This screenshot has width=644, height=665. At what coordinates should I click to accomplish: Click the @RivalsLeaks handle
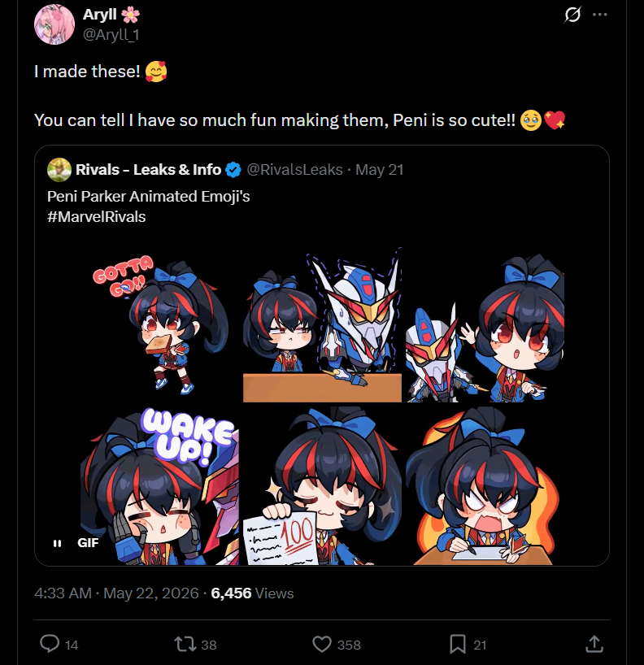295,170
